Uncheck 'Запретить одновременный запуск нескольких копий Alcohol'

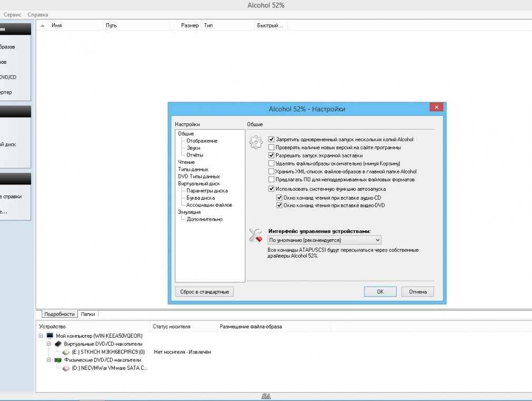(x=271, y=139)
